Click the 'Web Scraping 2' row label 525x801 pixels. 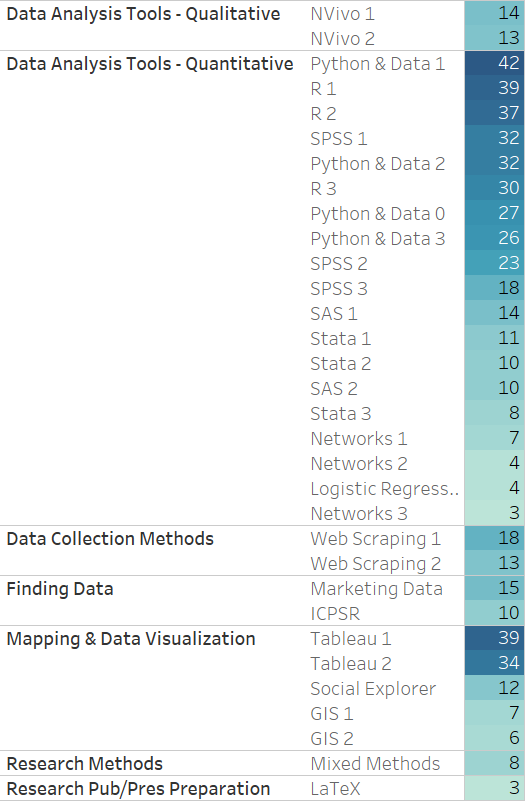[376, 564]
